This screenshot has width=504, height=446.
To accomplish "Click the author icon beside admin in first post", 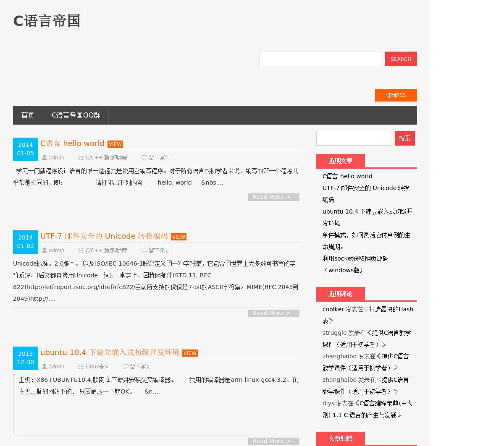I will pyautogui.click(x=44, y=158).
